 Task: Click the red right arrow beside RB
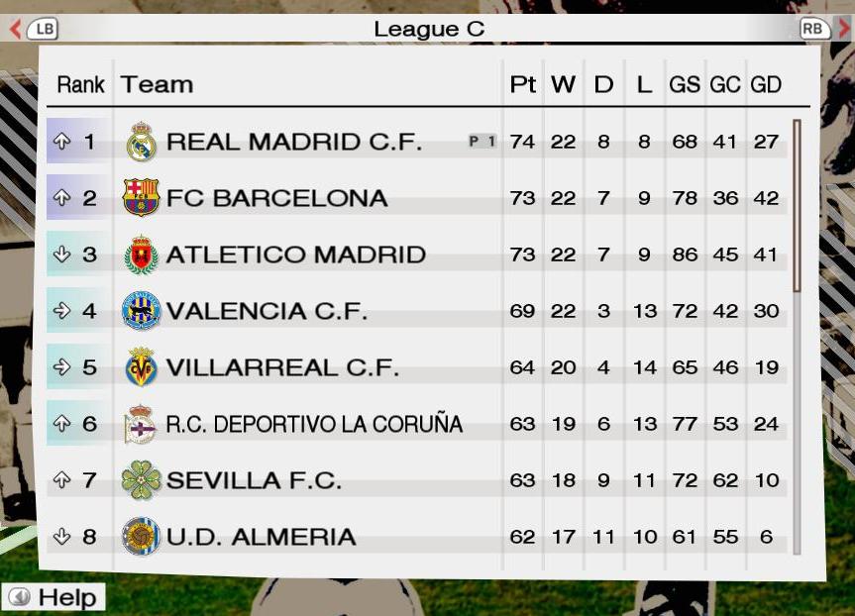pos(843,29)
